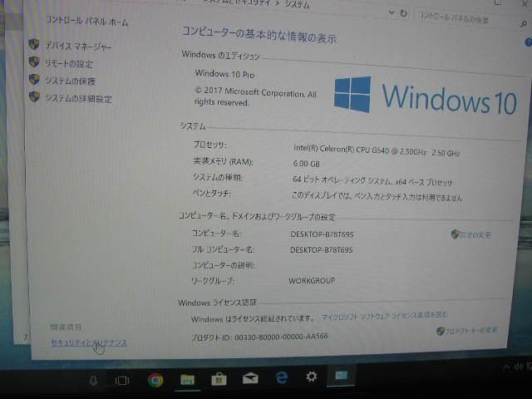Open Mail app from taskbar
This screenshot has height=399, width=532.
(250, 378)
